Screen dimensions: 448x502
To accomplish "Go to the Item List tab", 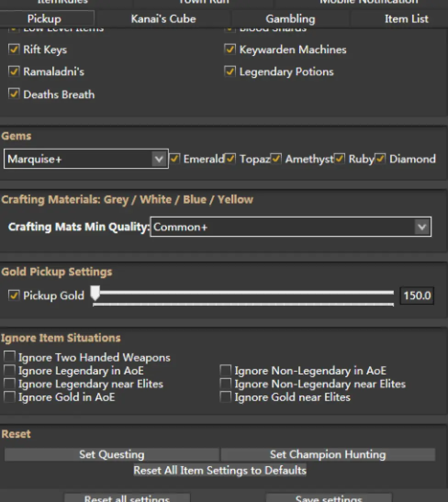I will 406,19.
